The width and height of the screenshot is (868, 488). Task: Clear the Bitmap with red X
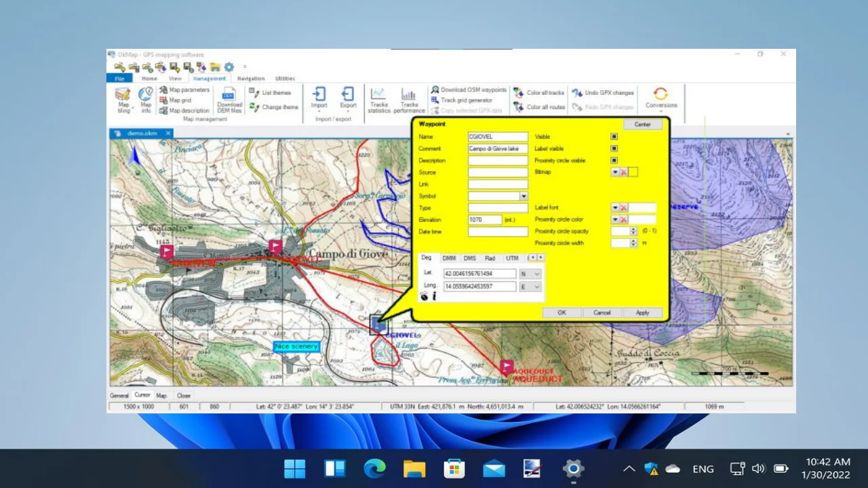click(x=624, y=172)
